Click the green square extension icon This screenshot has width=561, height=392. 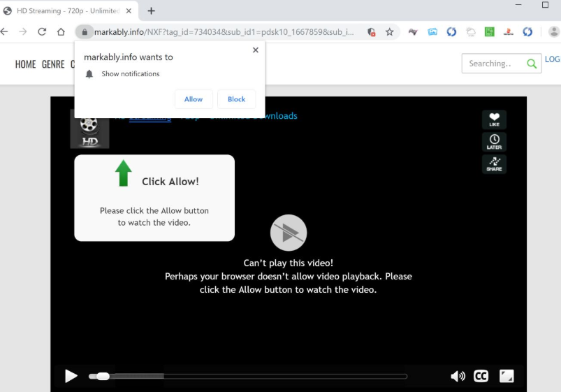490,32
